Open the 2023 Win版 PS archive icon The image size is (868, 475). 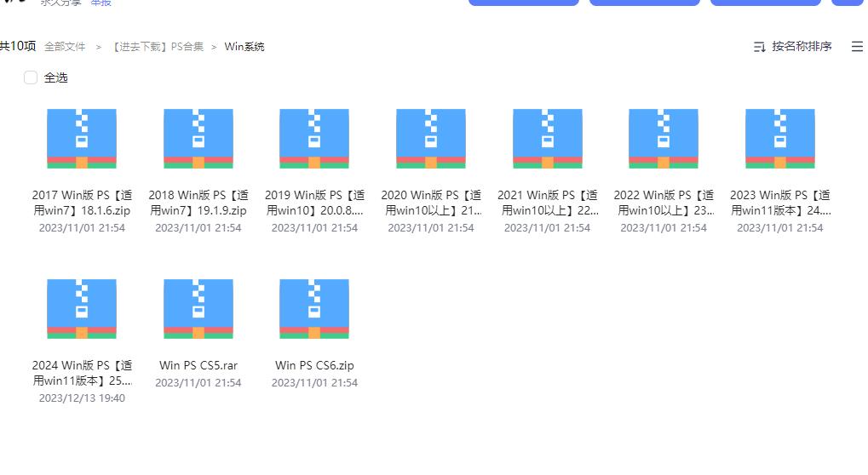tap(780, 138)
